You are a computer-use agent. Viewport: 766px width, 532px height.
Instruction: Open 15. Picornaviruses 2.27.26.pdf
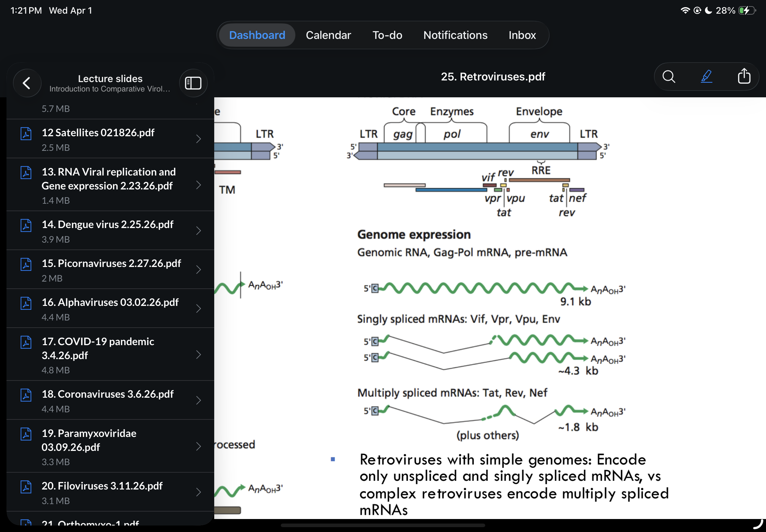point(110,270)
